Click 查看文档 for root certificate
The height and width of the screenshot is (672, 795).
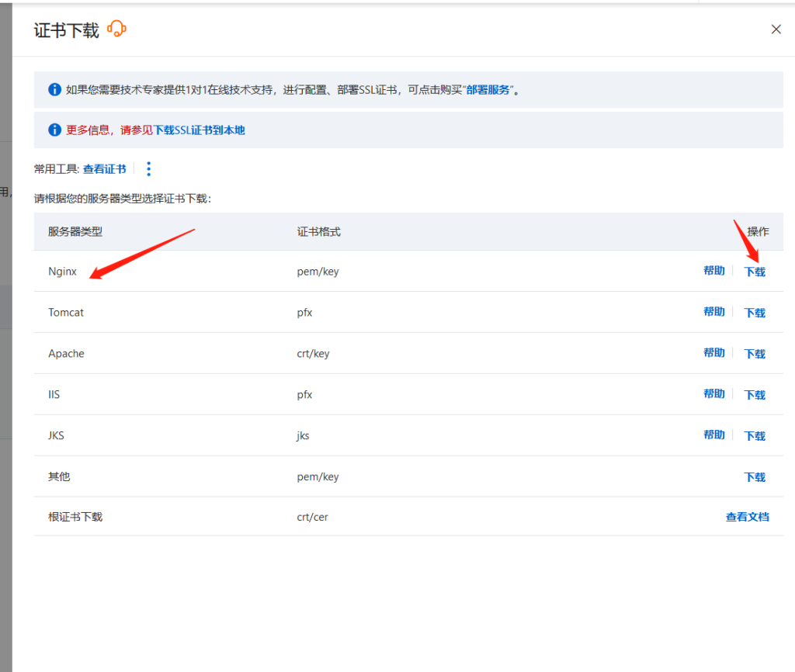coord(747,517)
